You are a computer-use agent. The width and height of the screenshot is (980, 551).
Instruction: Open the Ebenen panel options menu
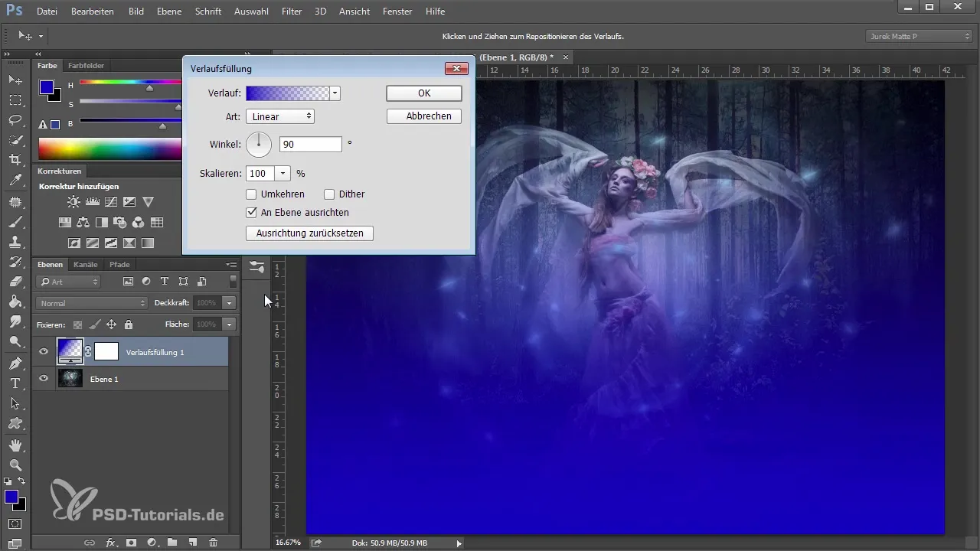click(x=231, y=265)
